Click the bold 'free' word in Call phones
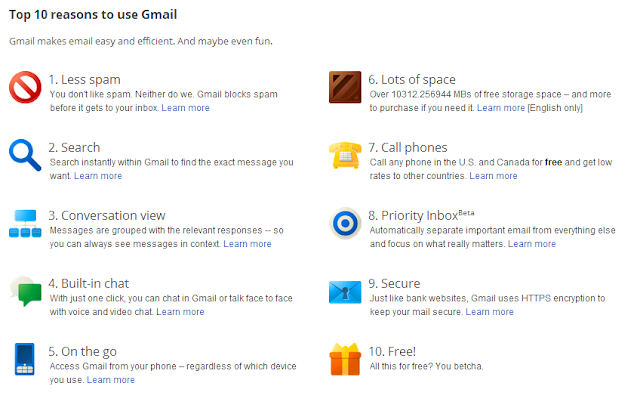 (553, 162)
